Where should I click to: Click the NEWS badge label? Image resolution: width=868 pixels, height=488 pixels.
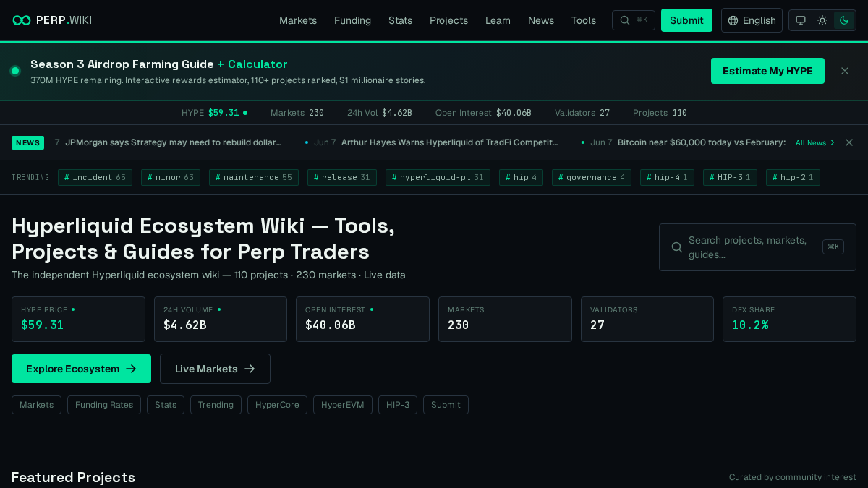(27, 142)
